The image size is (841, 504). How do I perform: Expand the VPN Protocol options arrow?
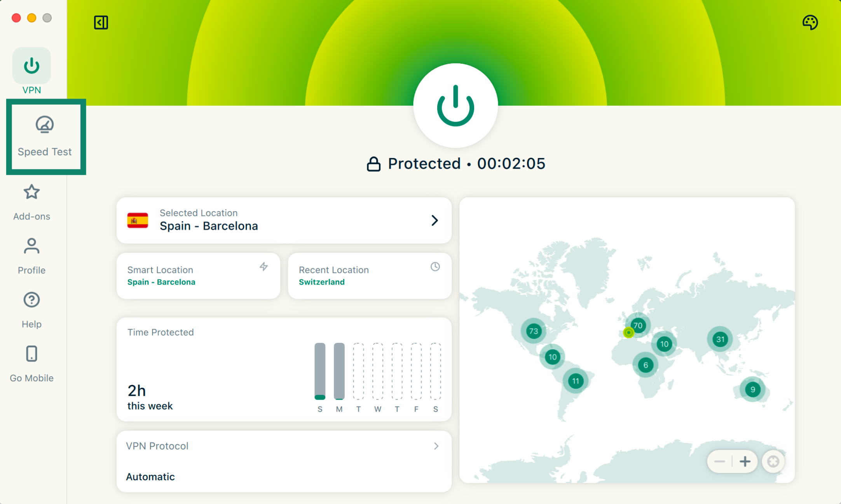(436, 446)
